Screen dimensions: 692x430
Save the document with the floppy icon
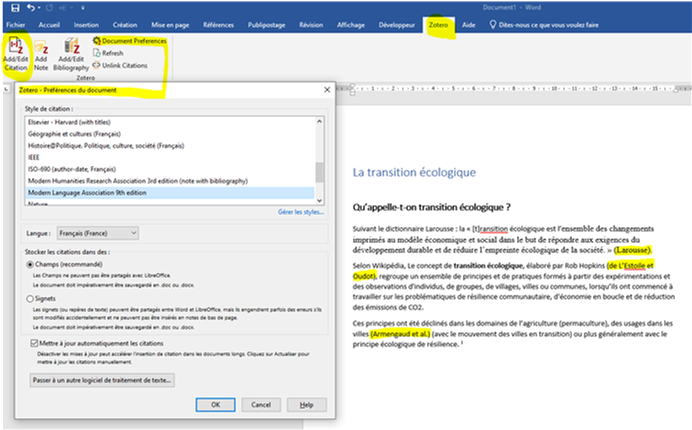click(15, 8)
